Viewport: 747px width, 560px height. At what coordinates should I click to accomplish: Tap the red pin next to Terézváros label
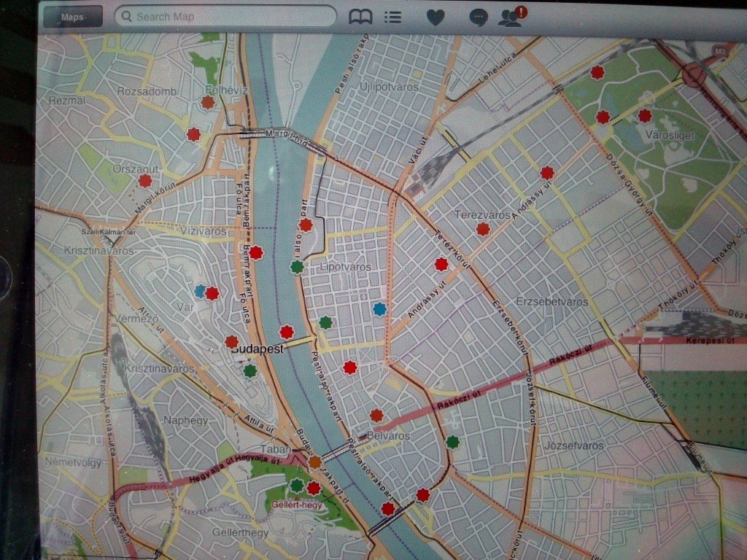[x=482, y=229]
